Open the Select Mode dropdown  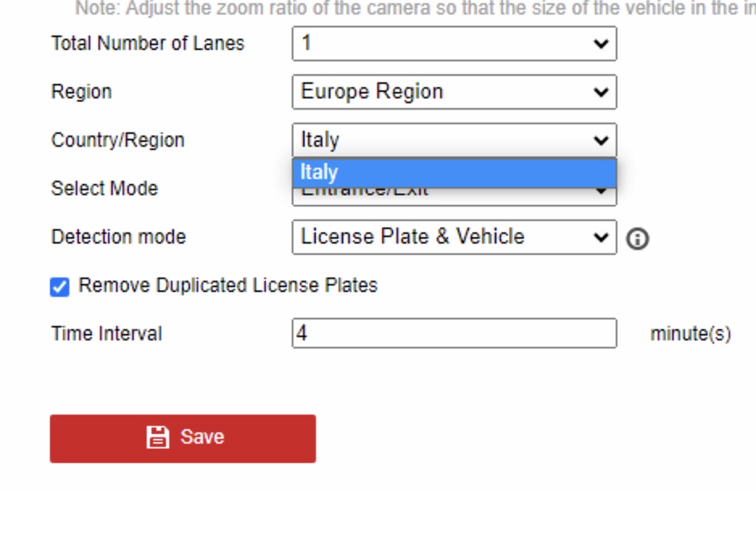click(600, 194)
